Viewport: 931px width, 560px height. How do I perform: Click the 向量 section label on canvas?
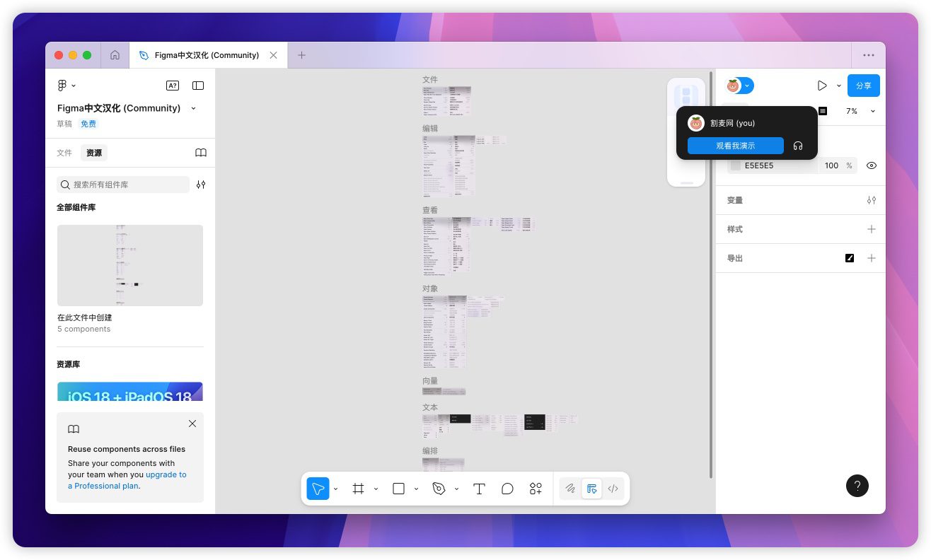pyautogui.click(x=430, y=380)
